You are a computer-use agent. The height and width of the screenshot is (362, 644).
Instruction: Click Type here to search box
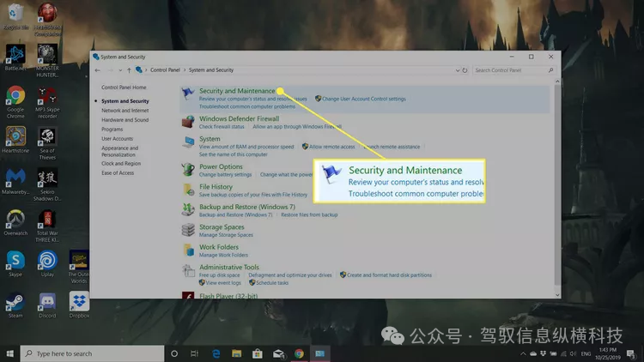(92, 353)
